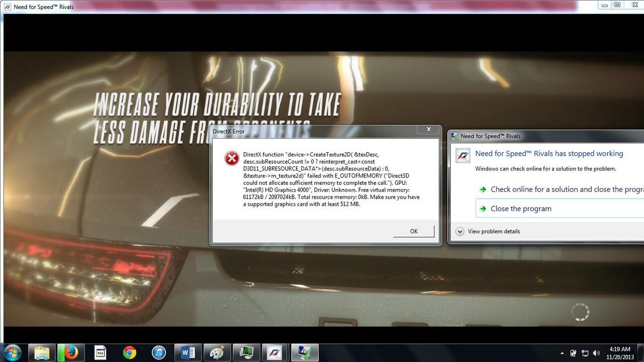The height and width of the screenshot is (362, 644).
Task: Choose 'Close the program' option
Action: pos(560,209)
